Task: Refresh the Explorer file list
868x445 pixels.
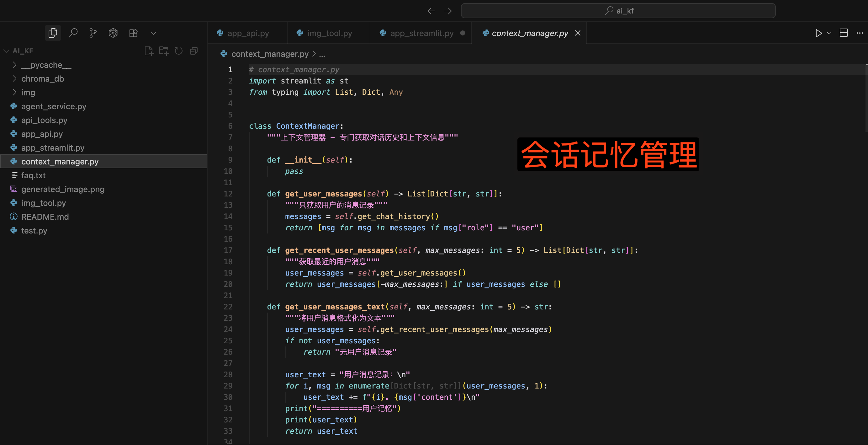Action: point(179,51)
